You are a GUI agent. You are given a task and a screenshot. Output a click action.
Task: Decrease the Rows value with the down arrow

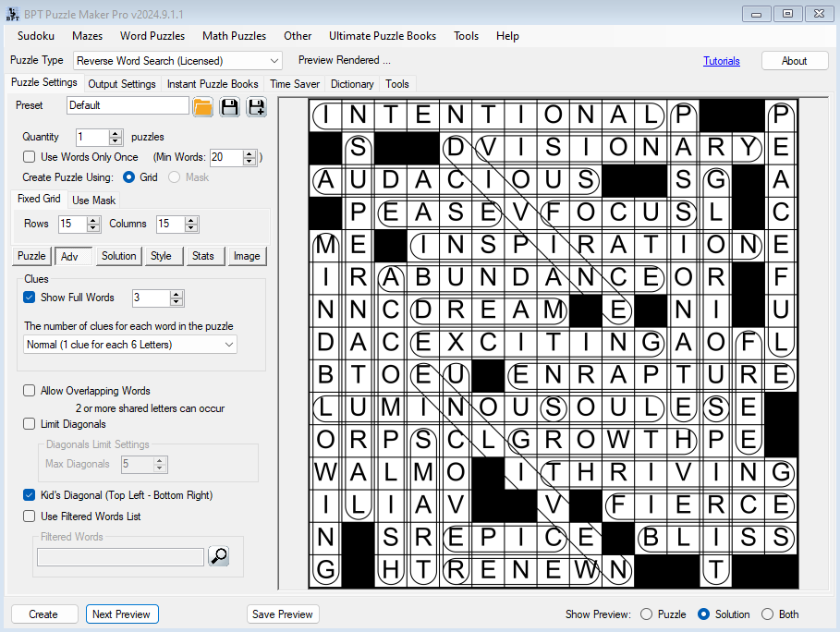pyautogui.click(x=93, y=228)
